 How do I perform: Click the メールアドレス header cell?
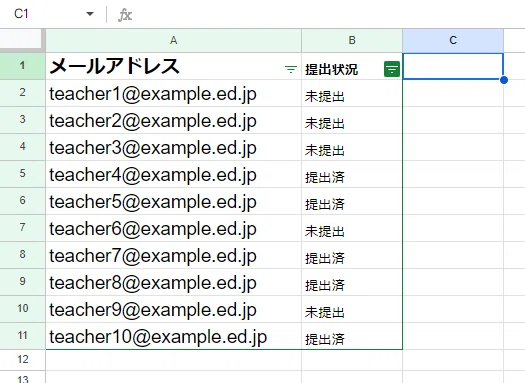(x=173, y=66)
